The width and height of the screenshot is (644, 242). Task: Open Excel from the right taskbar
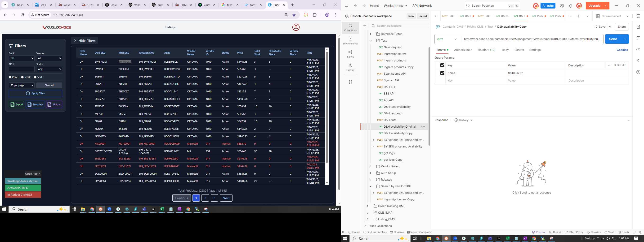coord(507,238)
